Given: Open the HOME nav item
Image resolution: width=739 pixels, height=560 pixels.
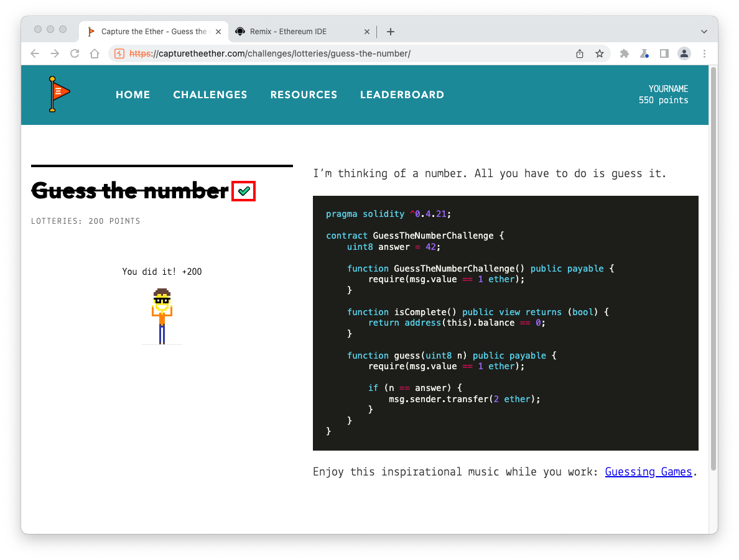Looking at the screenshot, I should coord(133,94).
